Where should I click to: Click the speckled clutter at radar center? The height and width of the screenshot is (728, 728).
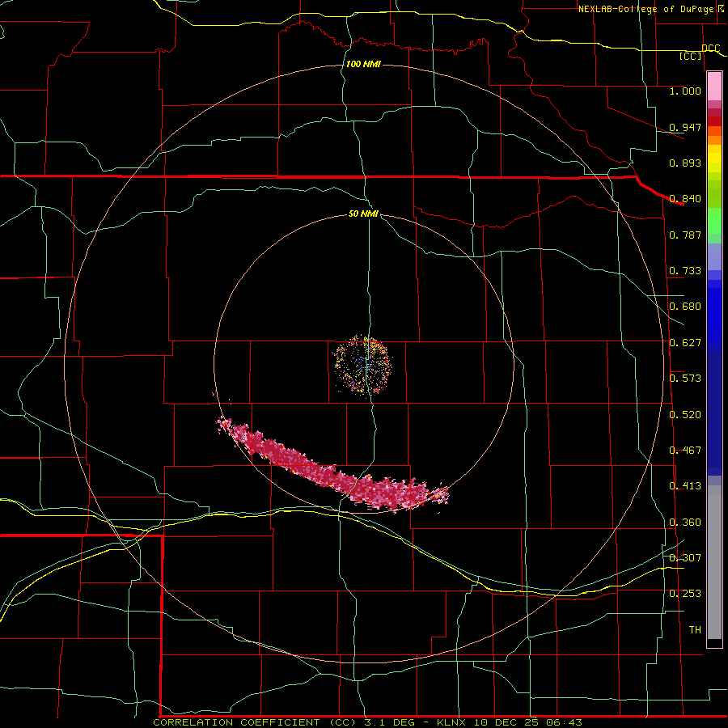[x=362, y=365]
